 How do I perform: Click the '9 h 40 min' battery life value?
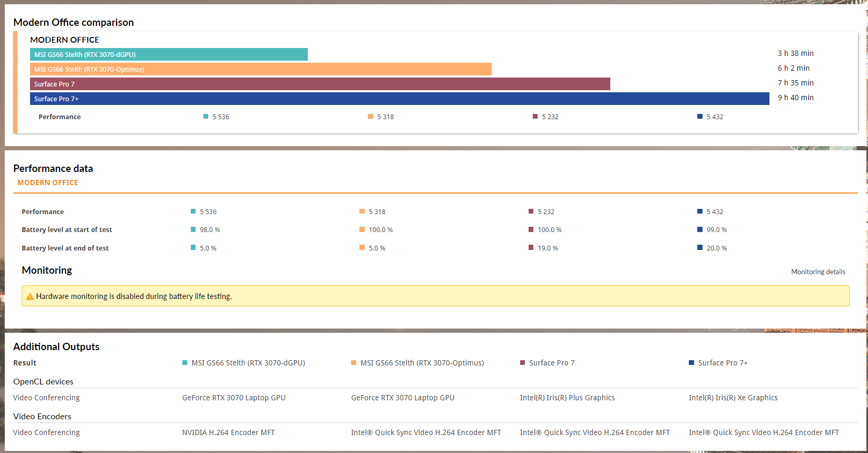(x=796, y=98)
